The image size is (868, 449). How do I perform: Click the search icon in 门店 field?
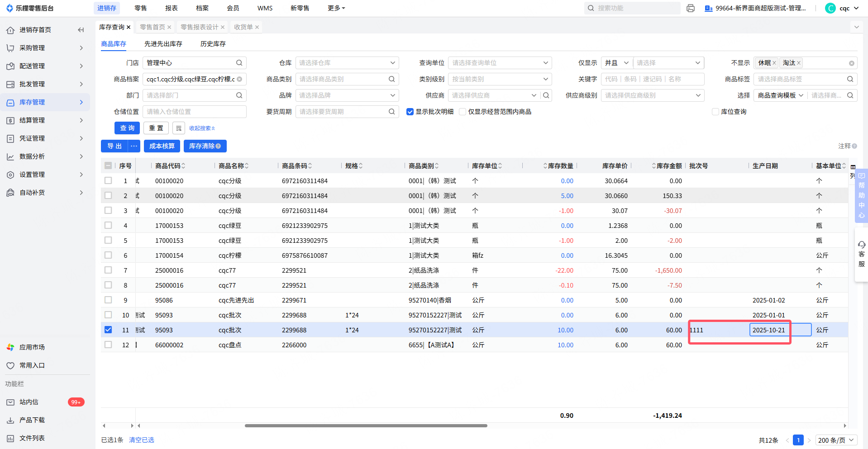(x=239, y=63)
